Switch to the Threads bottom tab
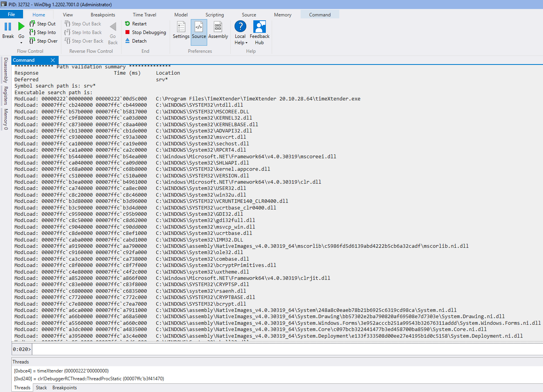 (22, 388)
